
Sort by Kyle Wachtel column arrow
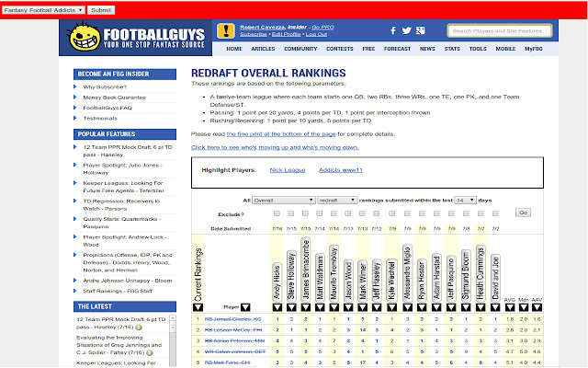tap(392, 307)
